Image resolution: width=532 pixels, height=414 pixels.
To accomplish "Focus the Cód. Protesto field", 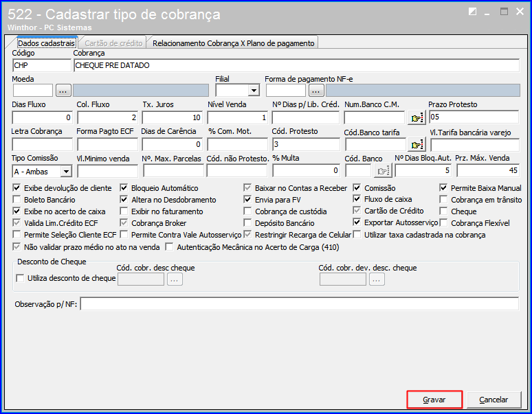I will click(x=306, y=144).
